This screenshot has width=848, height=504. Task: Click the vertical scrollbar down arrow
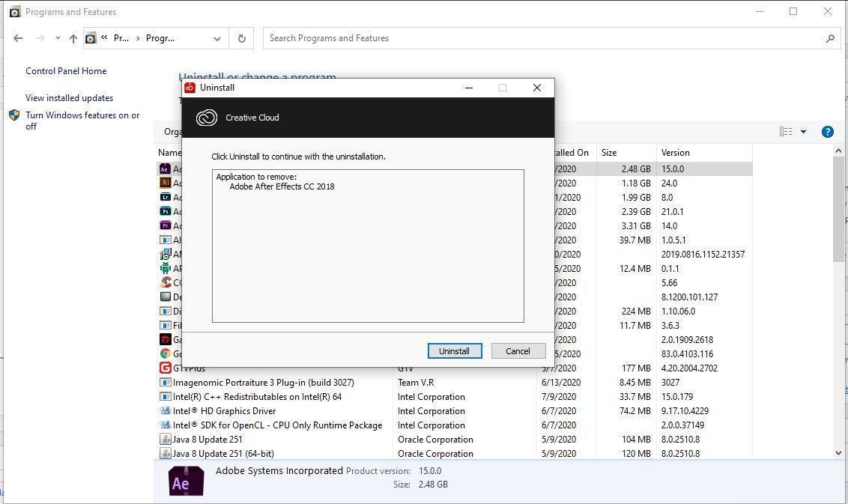(x=838, y=452)
